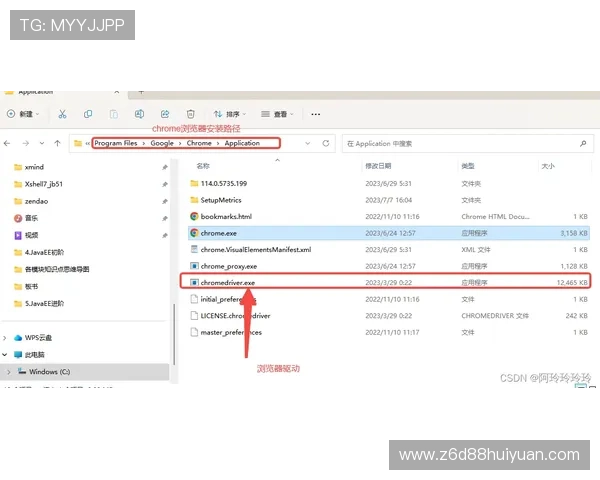
Task: Click the Share icon in toolbar
Action: click(165, 114)
